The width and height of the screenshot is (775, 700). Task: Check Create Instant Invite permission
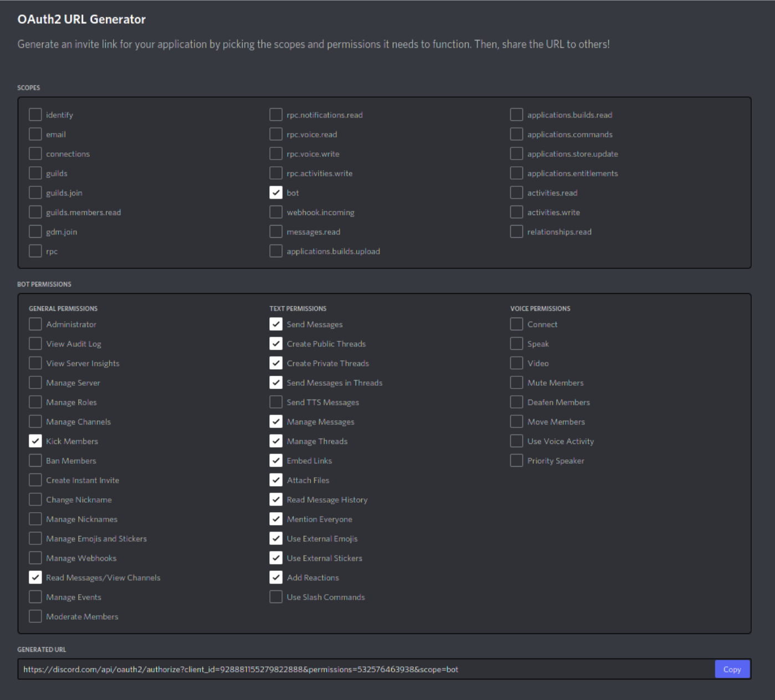pyautogui.click(x=35, y=480)
